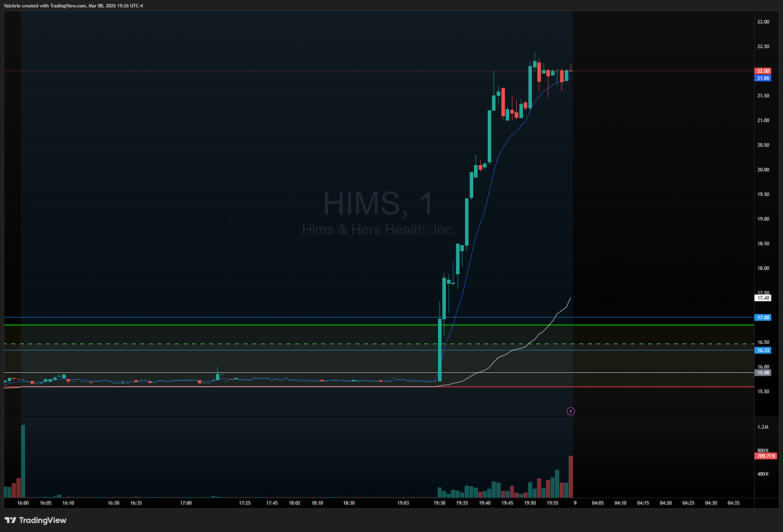Click the 04:10 time axis label
The image size is (783, 532).
(620, 503)
